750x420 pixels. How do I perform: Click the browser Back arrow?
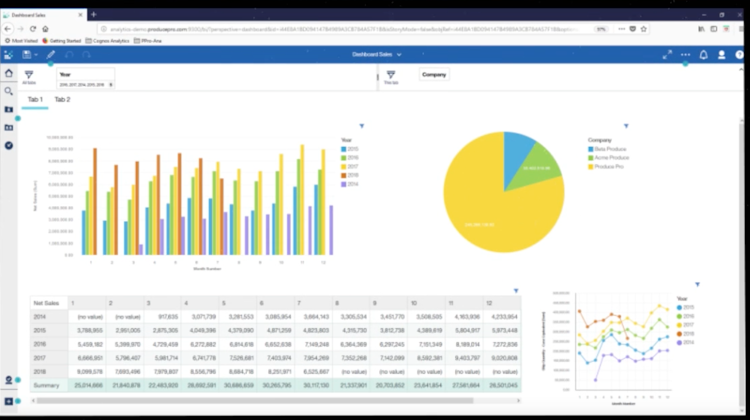(8, 29)
